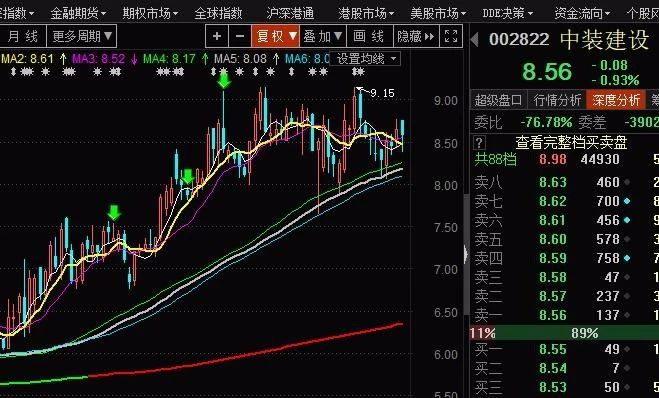
Task: Select 月线 monthly period button
Action: (23, 36)
